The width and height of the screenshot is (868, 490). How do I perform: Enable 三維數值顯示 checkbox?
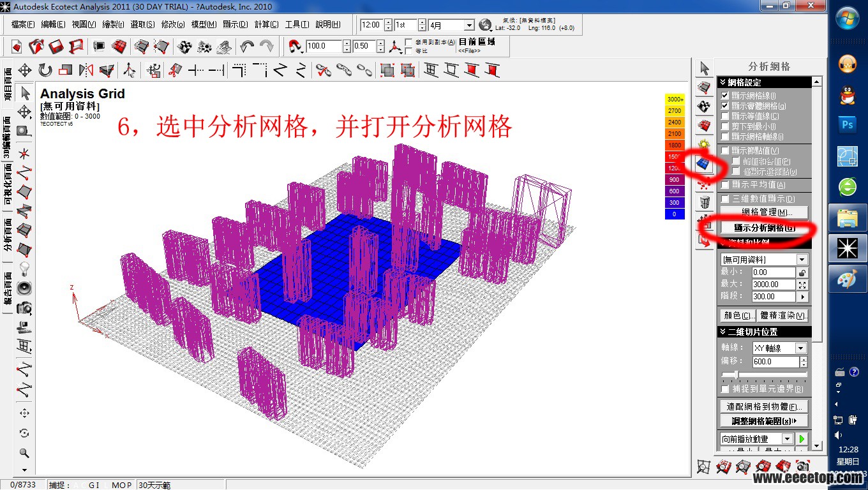click(724, 199)
